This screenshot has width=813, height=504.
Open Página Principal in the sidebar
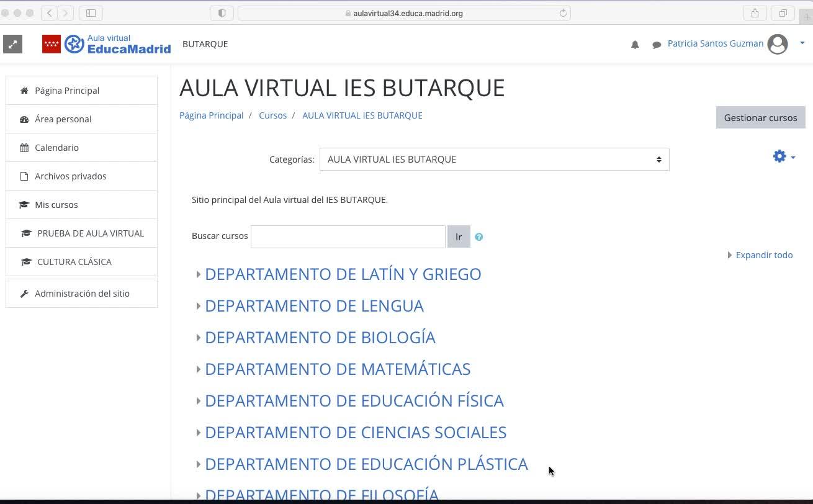(81, 91)
